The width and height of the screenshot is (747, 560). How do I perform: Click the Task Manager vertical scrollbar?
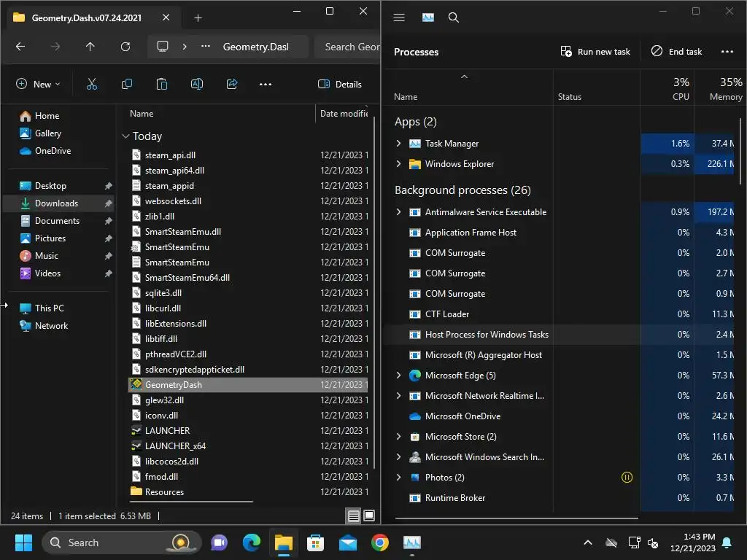pos(741,152)
